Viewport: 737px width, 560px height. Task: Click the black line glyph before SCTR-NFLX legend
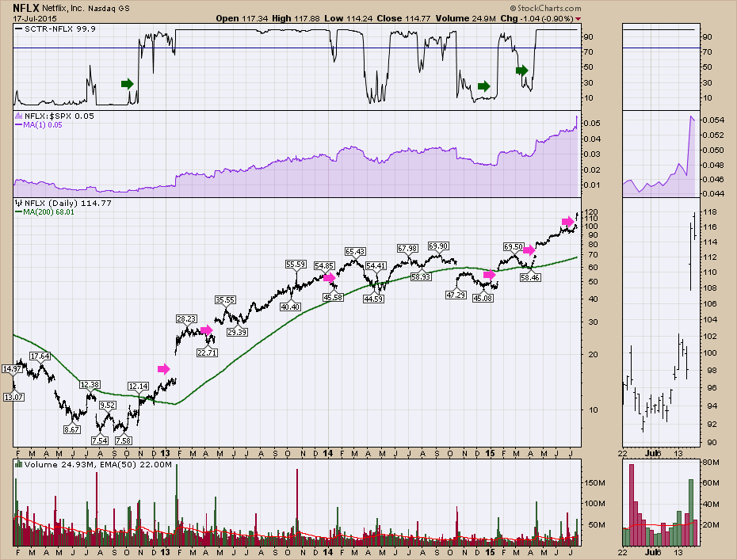[x=18, y=29]
